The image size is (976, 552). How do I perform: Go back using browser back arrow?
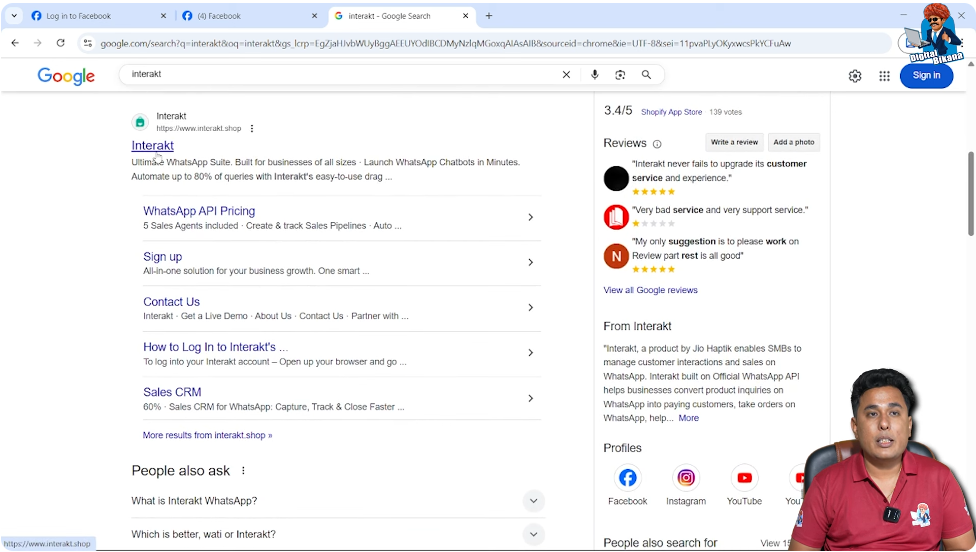click(15, 43)
